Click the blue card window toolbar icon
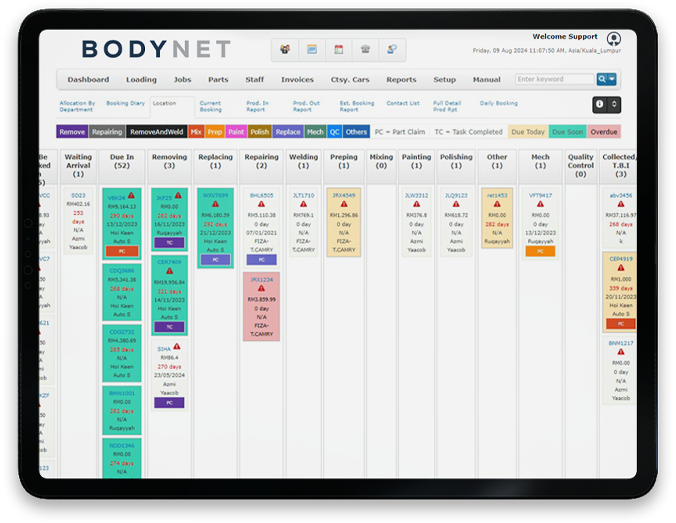Screen dimensions: 676x523 click(x=312, y=49)
